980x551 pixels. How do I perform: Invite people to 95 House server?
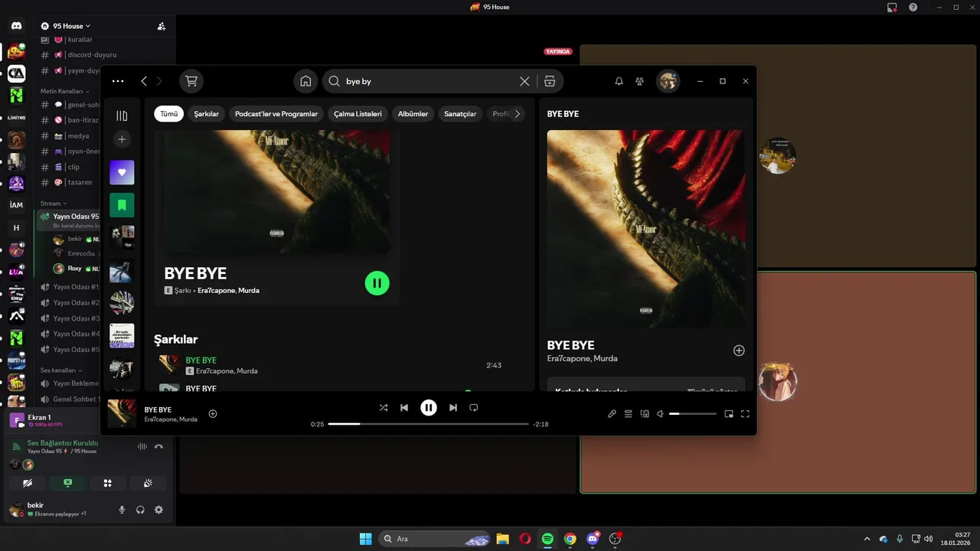161,26
